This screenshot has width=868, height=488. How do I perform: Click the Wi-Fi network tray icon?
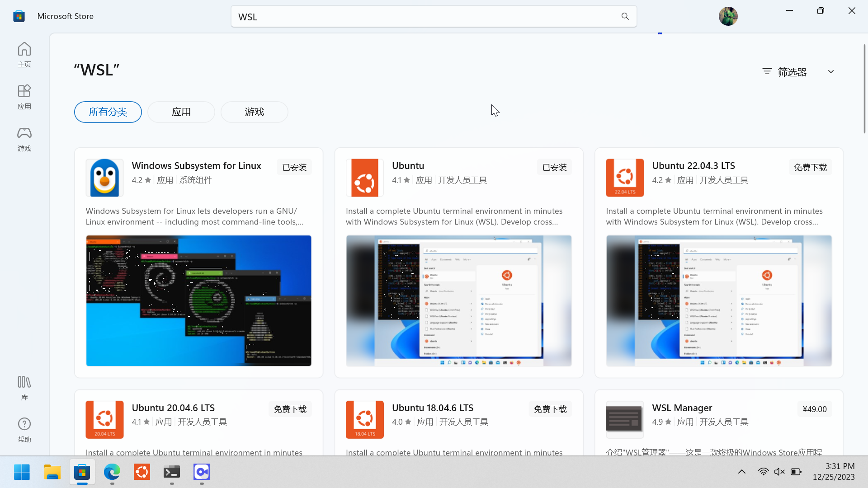pyautogui.click(x=763, y=472)
